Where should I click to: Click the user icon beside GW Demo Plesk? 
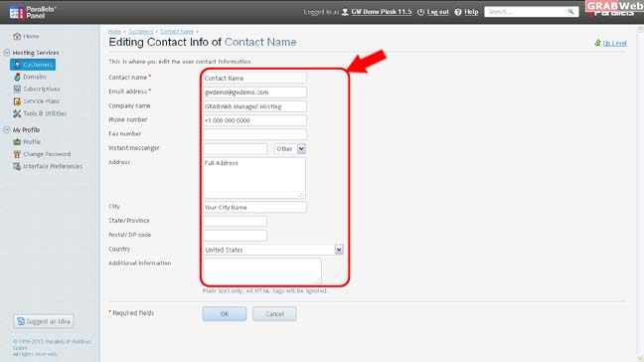tap(345, 12)
